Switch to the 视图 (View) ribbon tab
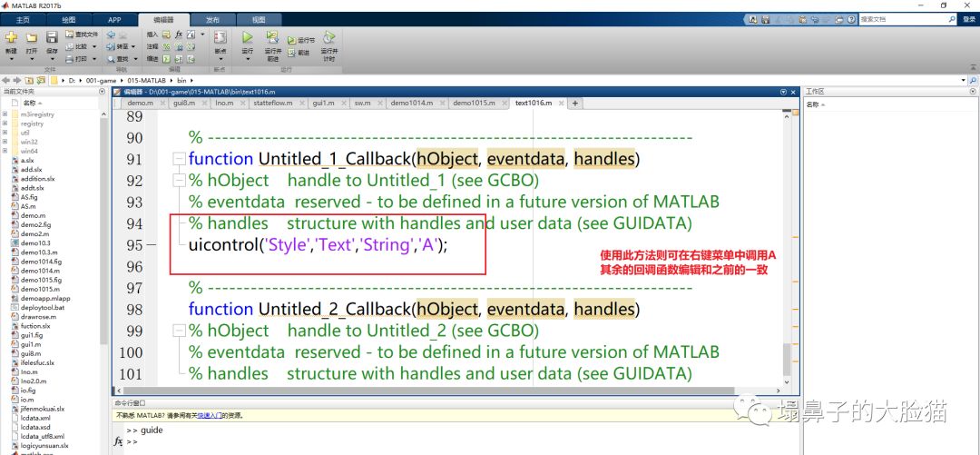980x455 pixels. click(x=259, y=20)
